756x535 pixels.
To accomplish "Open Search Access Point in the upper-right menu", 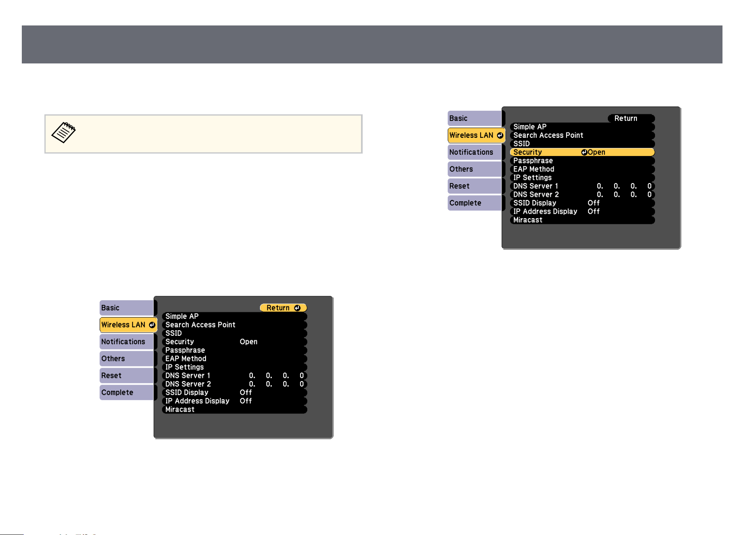I will point(582,135).
